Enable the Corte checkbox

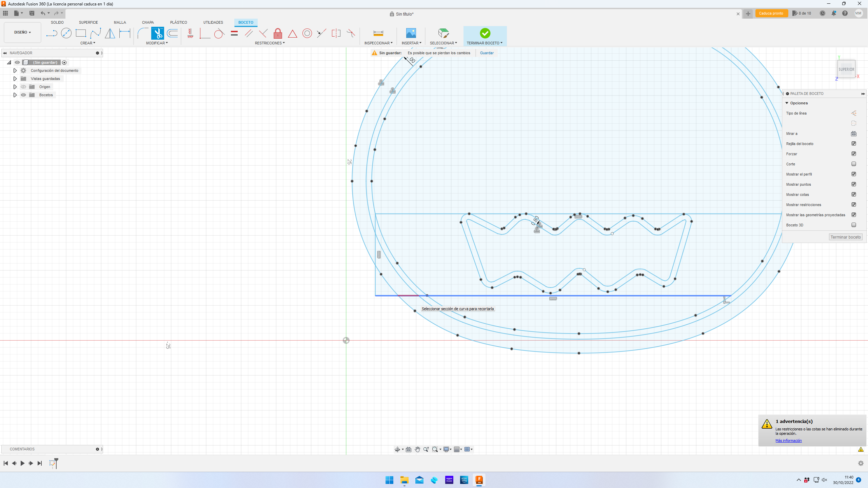pos(853,164)
